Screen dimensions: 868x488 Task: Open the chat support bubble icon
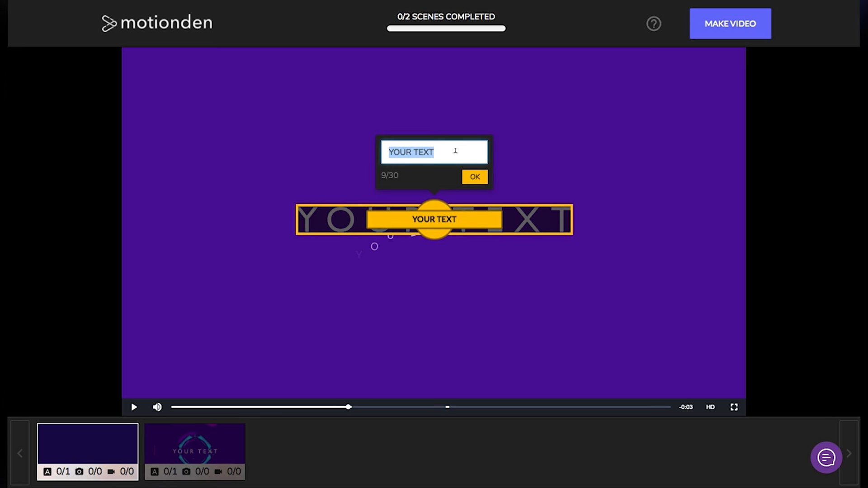pos(826,457)
